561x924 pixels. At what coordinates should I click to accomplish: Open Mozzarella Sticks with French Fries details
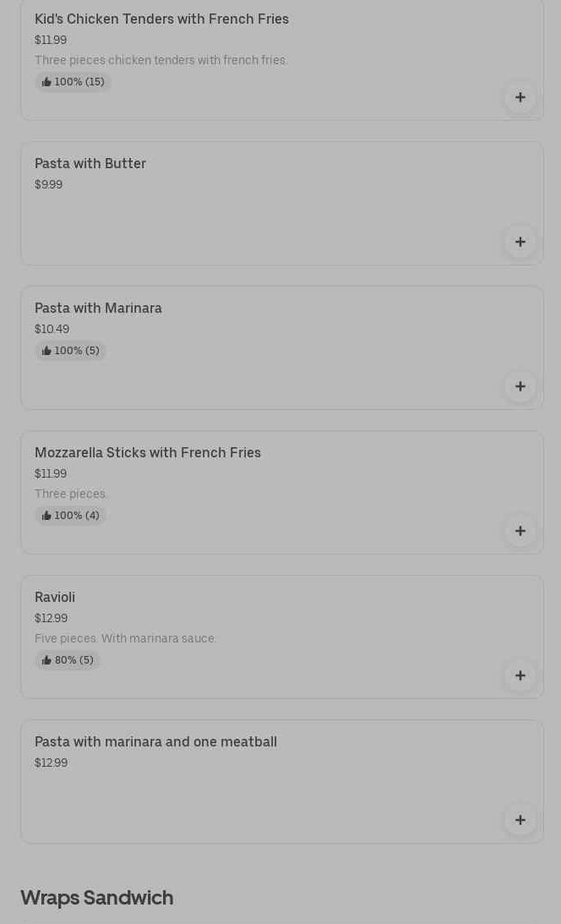pyautogui.click(x=148, y=452)
